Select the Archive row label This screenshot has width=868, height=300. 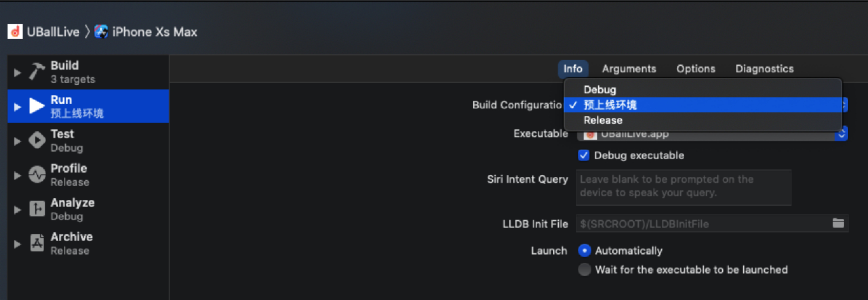72,237
